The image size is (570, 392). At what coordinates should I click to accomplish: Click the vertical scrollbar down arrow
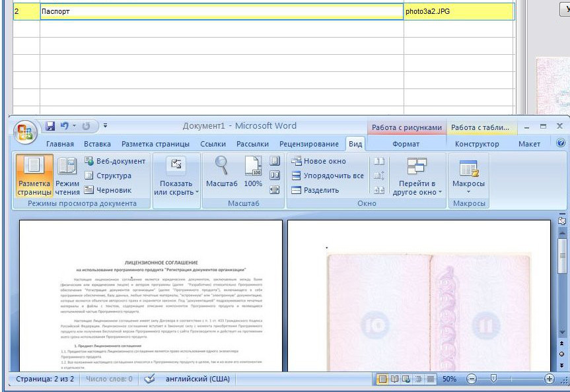(x=562, y=332)
